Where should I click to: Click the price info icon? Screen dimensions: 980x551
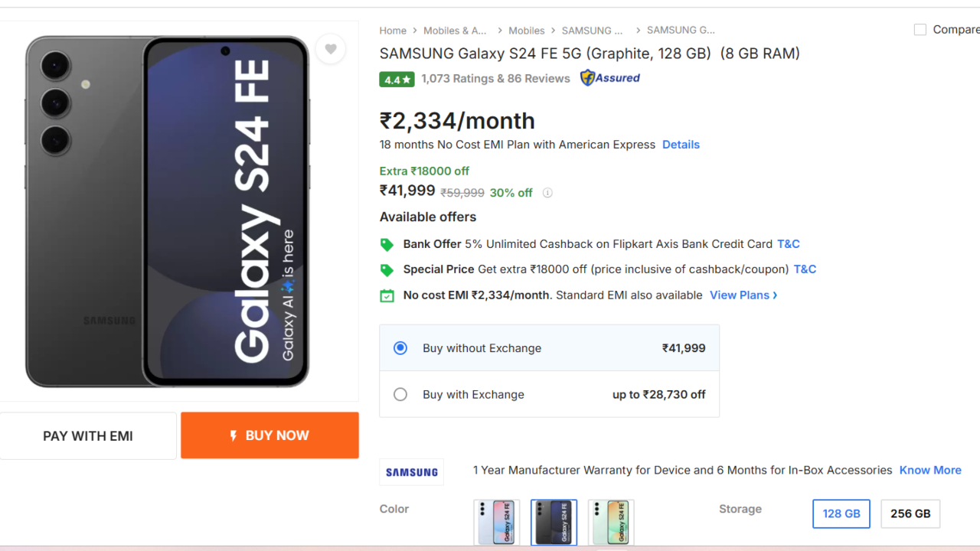coord(547,193)
